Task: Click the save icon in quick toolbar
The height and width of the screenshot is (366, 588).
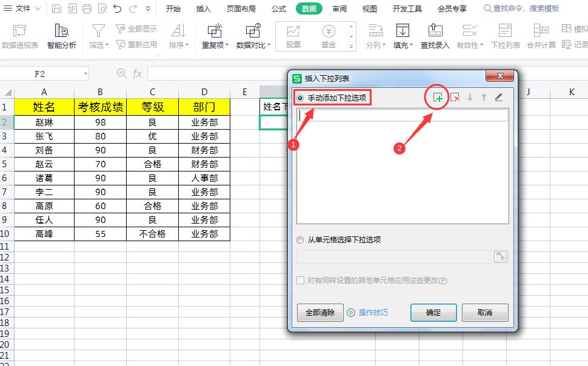Action: point(56,8)
